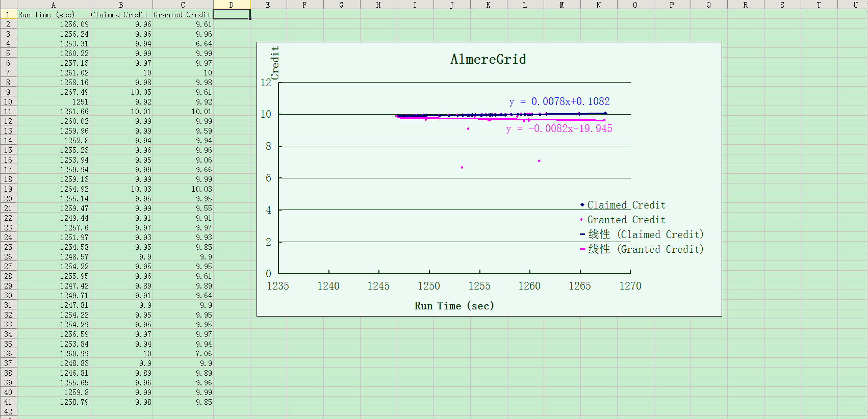Click row 41 header
Screen dimensions: 868x419
coord(8,402)
